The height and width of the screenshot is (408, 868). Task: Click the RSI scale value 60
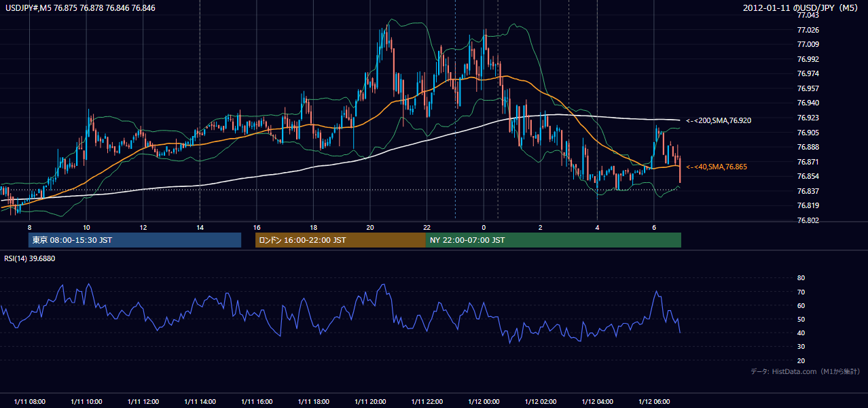tap(801, 305)
